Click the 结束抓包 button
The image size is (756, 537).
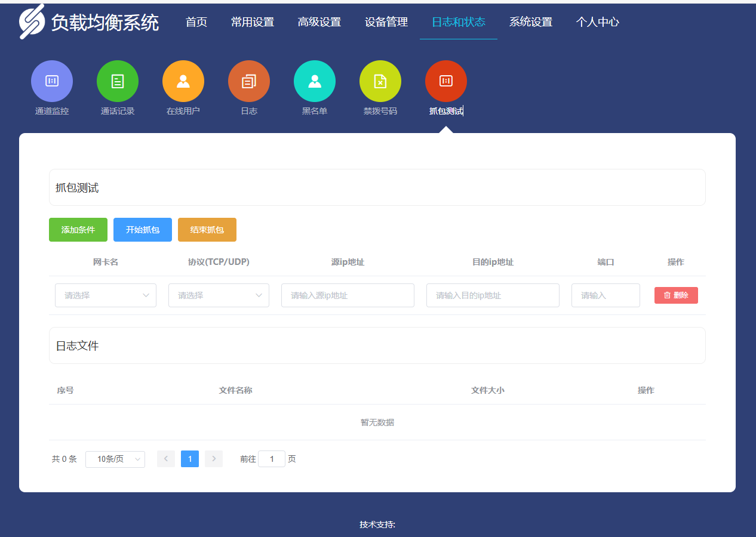pyautogui.click(x=207, y=230)
